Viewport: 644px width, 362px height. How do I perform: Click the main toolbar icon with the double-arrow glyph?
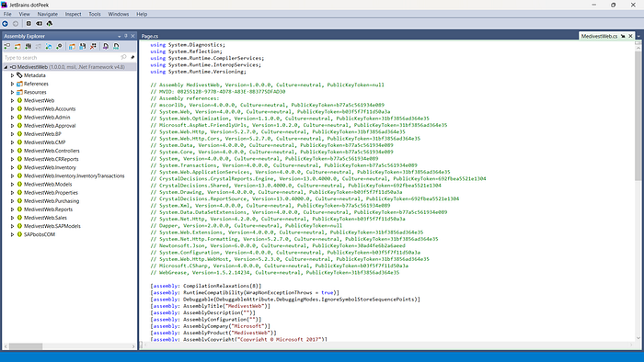click(39, 24)
